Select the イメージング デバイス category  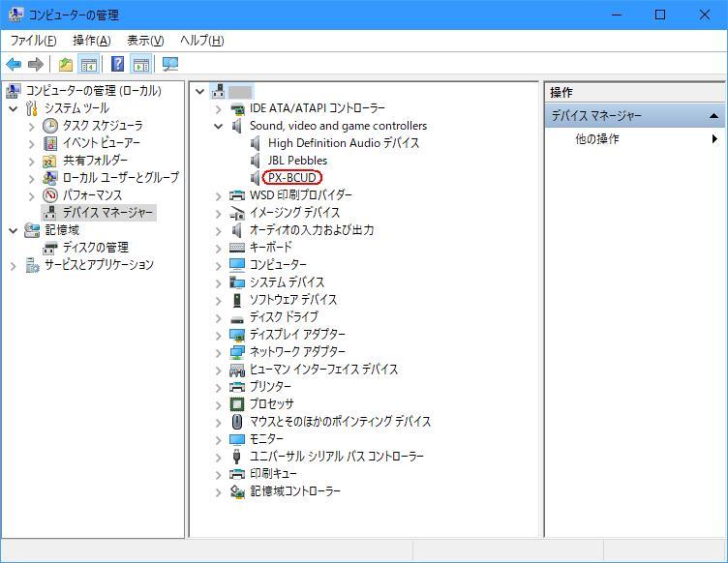point(295,213)
